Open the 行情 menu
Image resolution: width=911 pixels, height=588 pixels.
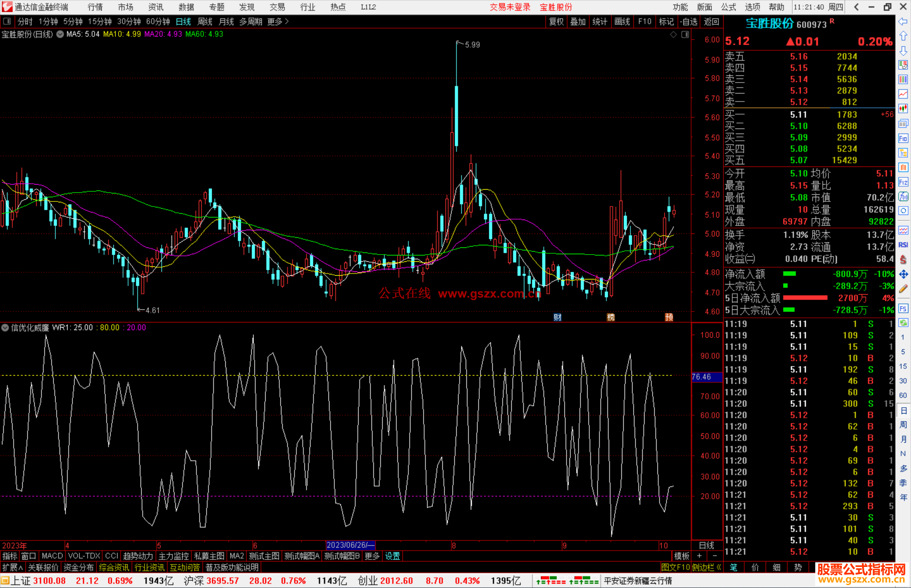95,7
